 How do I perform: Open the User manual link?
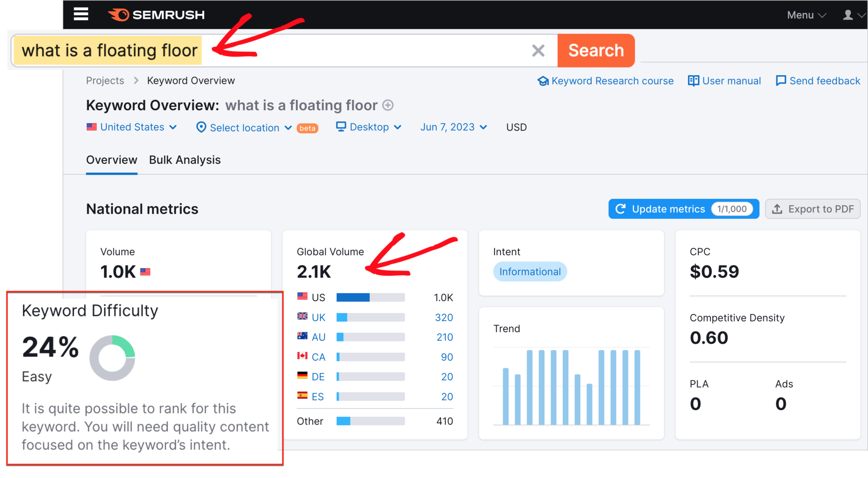point(731,81)
